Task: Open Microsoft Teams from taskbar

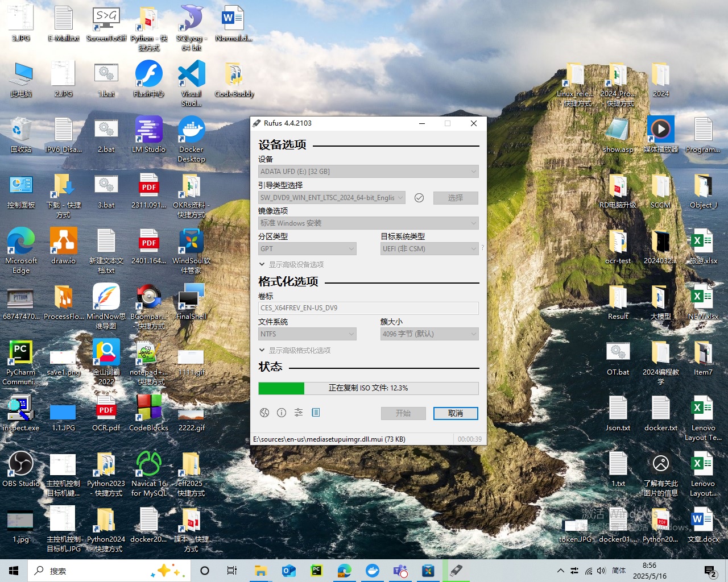Action: point(400,571)
